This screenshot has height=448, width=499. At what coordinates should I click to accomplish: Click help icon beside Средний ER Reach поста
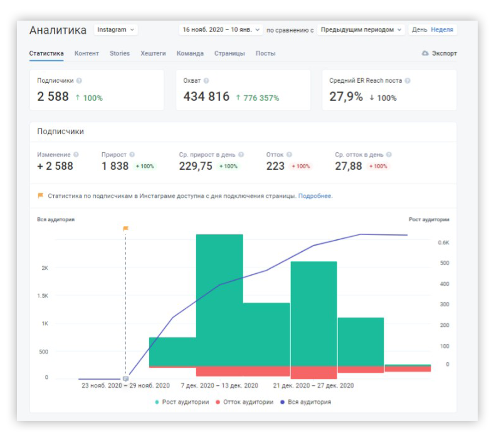tap(407, 81)
